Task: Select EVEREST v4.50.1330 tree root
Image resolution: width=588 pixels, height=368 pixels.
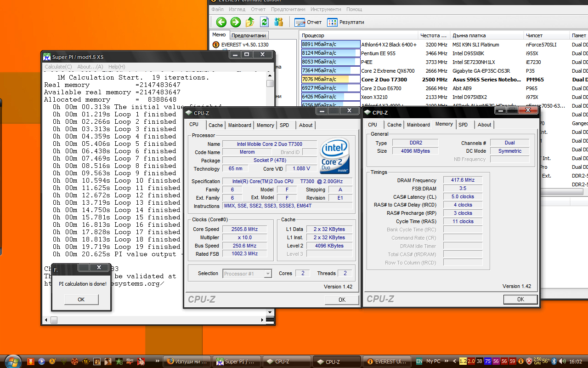Action: click(x=241, y=45)
